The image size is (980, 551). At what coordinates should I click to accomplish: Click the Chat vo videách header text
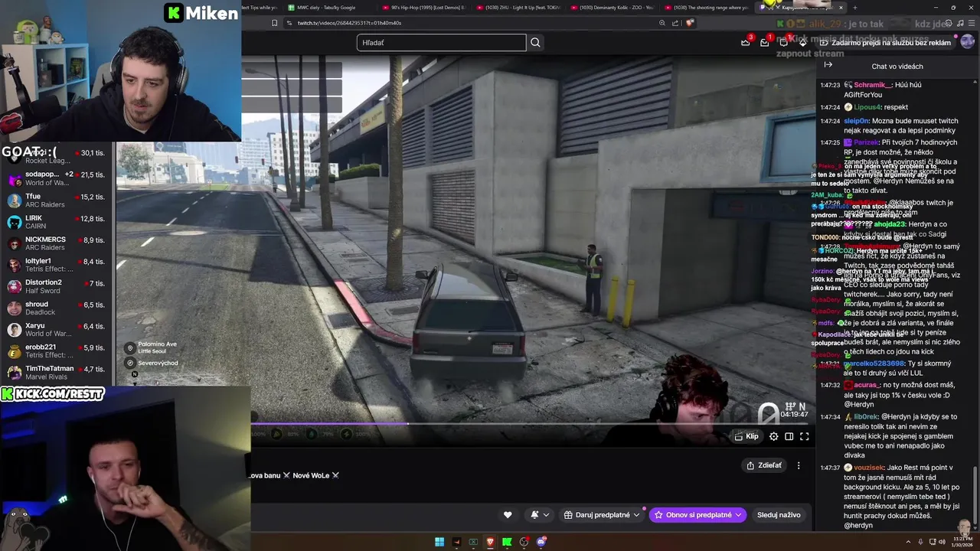tap(897, 67)
